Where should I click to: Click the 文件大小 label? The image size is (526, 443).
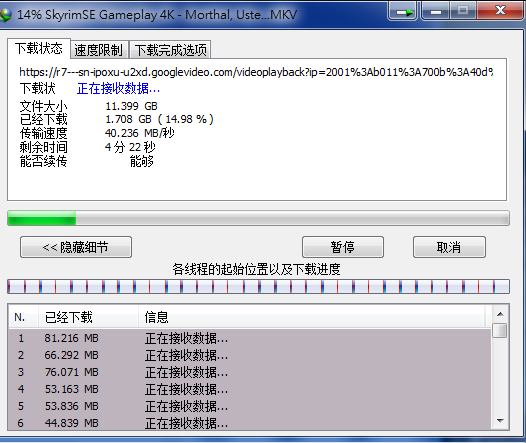(x=44, y=106)
